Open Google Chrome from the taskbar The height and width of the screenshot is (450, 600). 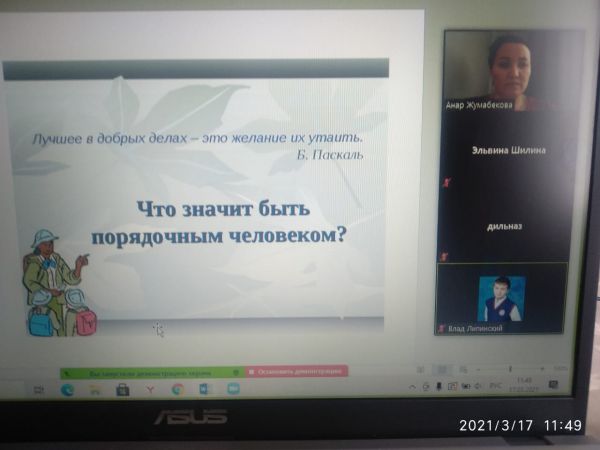pos(177,389)
